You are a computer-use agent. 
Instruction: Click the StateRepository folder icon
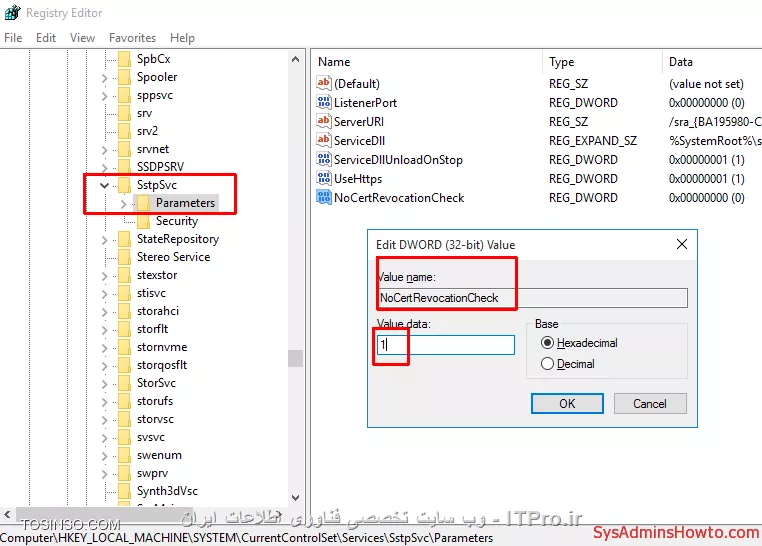pyautogui.click(x=125, y=239)
